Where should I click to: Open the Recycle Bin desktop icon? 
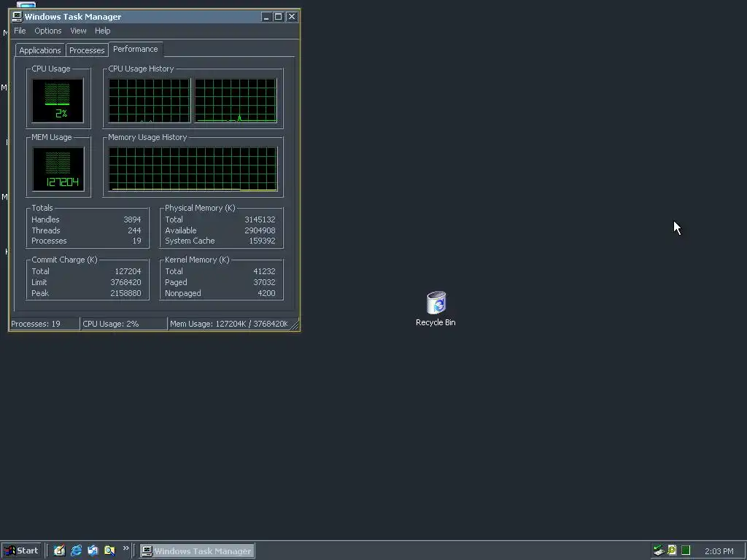[x=436, y=308]
